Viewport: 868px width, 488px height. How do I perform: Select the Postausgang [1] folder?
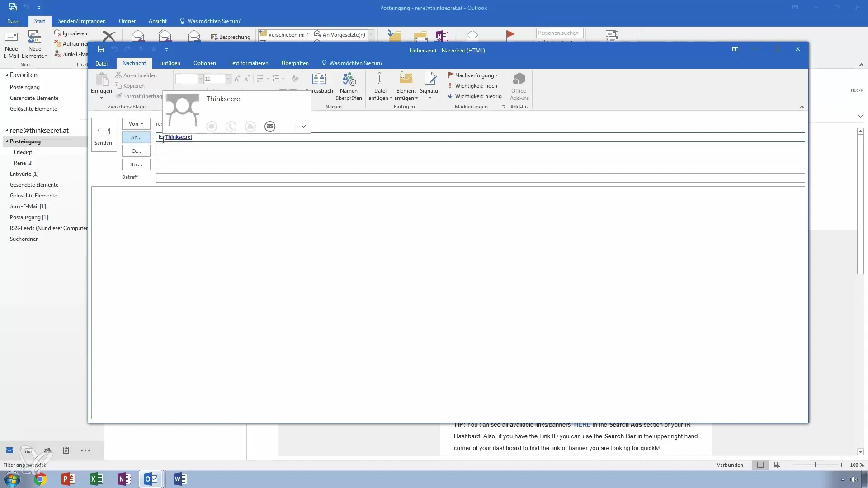pyautogui.click(x=29, y=217)
